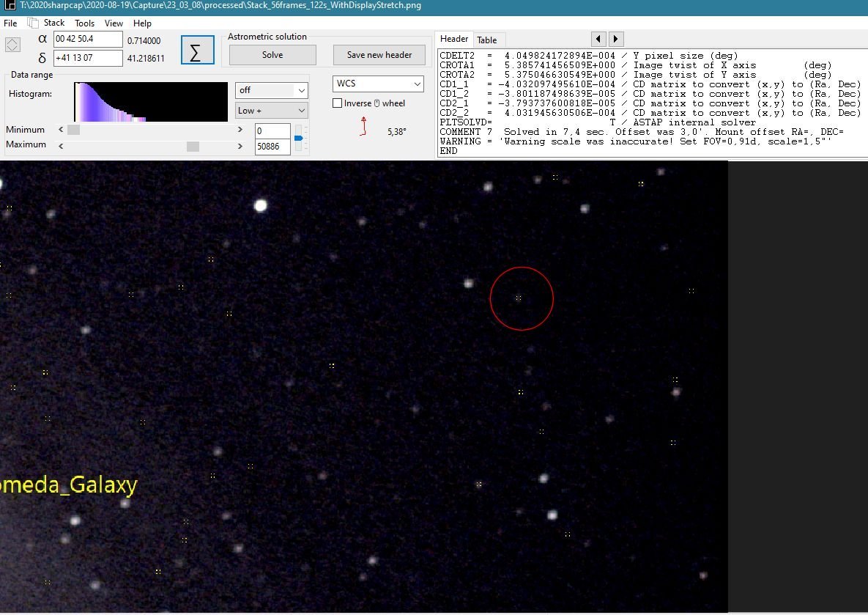
Task: Click the END header line
Action: 448,151
